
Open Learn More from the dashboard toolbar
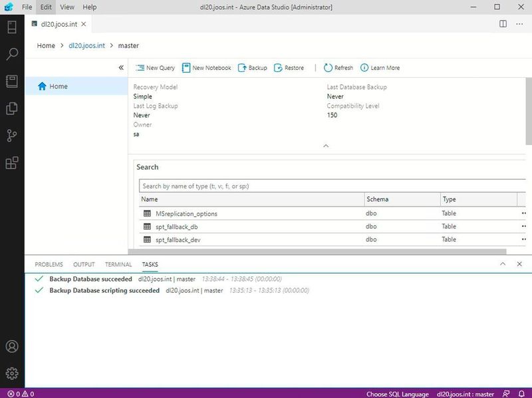(x=382, y=67)
